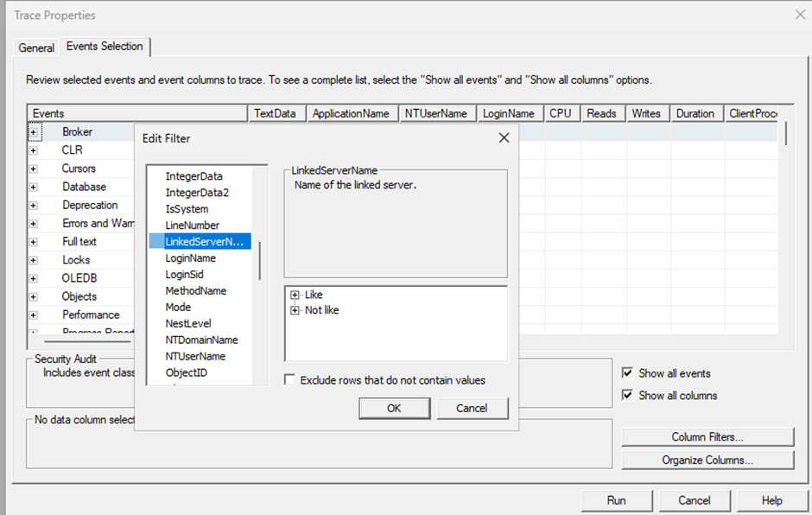Expand the Like filter node
This screenshot has width=812, height=515.
click(295, 295)
